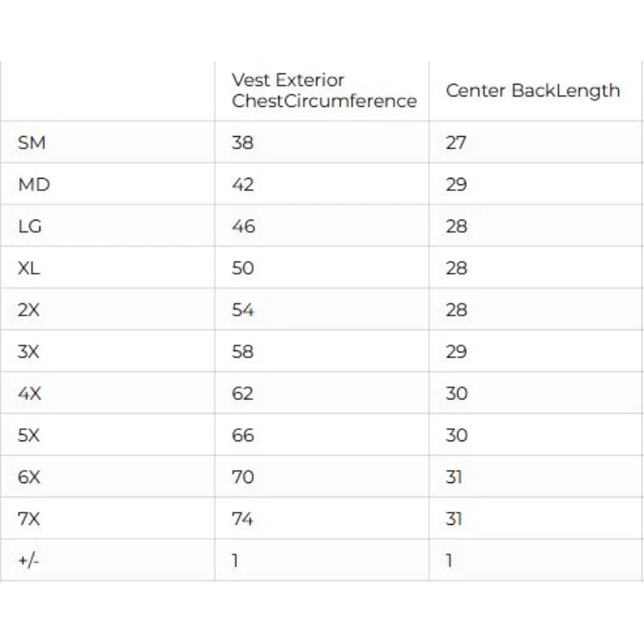
Task: Select the SM size row label
Action: 31,142
